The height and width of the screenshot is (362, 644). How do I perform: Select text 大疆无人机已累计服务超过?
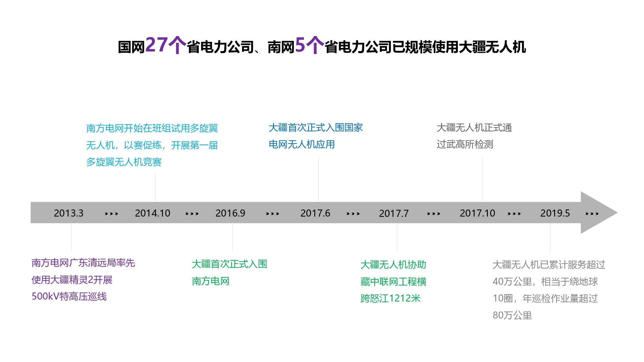(549, 265)
